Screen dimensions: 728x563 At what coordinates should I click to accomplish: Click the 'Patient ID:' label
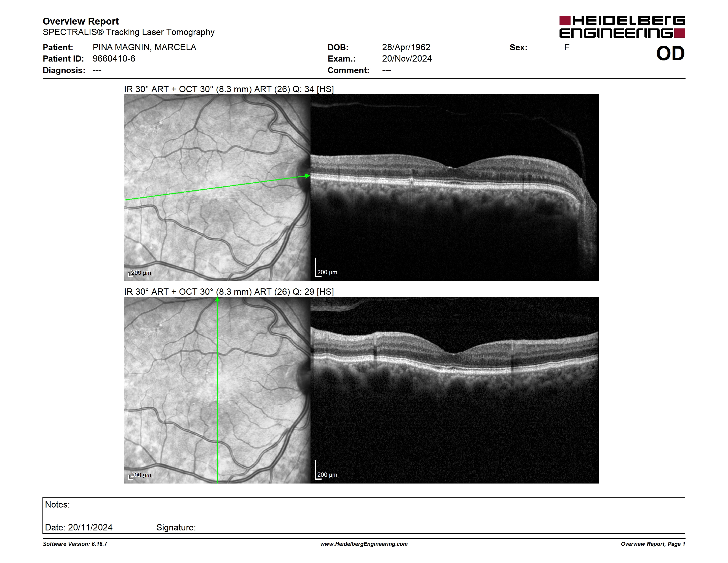point(63,59)
